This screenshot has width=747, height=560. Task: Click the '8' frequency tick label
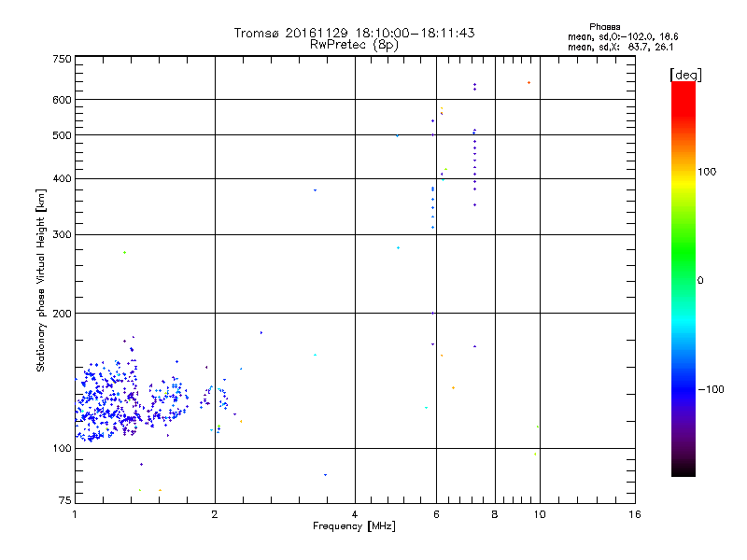pyautogui.click(x=495, y=514)
